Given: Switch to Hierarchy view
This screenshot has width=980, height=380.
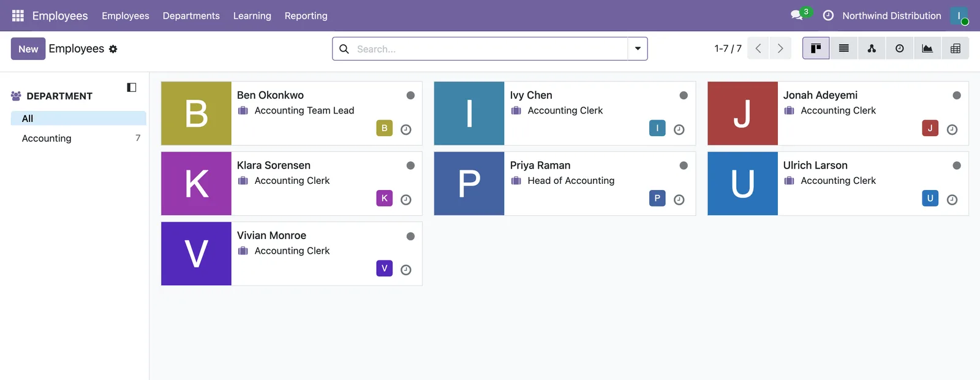Looking at the screenshot, I should (x=872, y=48).
